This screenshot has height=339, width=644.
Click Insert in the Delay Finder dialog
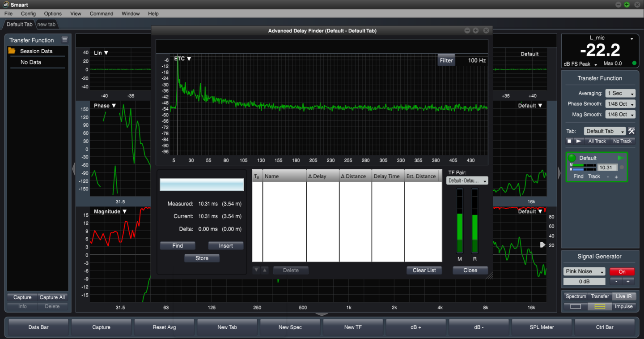tap(225, 246)
